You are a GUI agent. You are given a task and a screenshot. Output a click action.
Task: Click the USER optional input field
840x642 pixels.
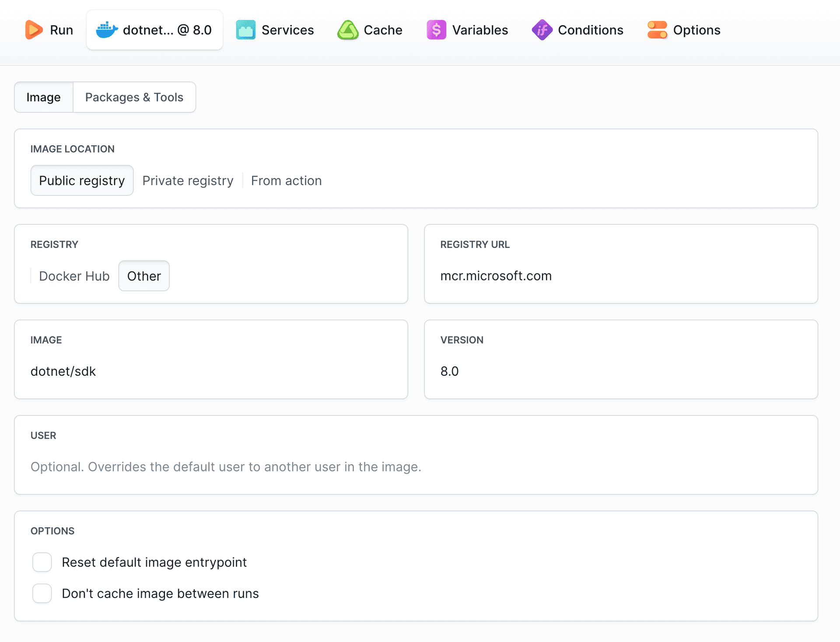coord(416,467)
